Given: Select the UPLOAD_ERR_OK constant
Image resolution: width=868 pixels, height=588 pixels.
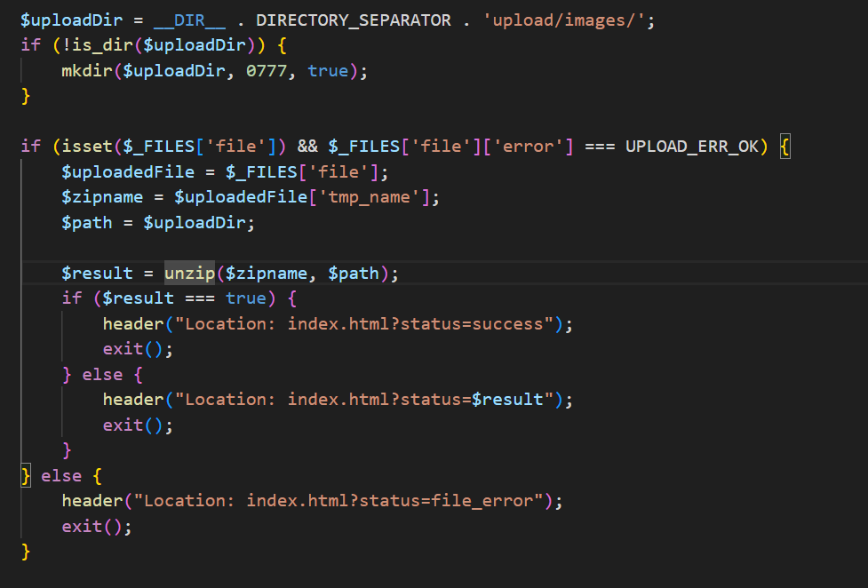Looking at the screenshot, I should coord(691,147).
